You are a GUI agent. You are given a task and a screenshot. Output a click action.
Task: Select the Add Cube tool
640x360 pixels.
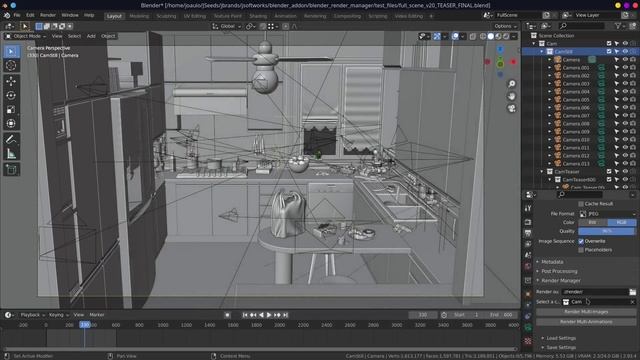click(11, 169)
